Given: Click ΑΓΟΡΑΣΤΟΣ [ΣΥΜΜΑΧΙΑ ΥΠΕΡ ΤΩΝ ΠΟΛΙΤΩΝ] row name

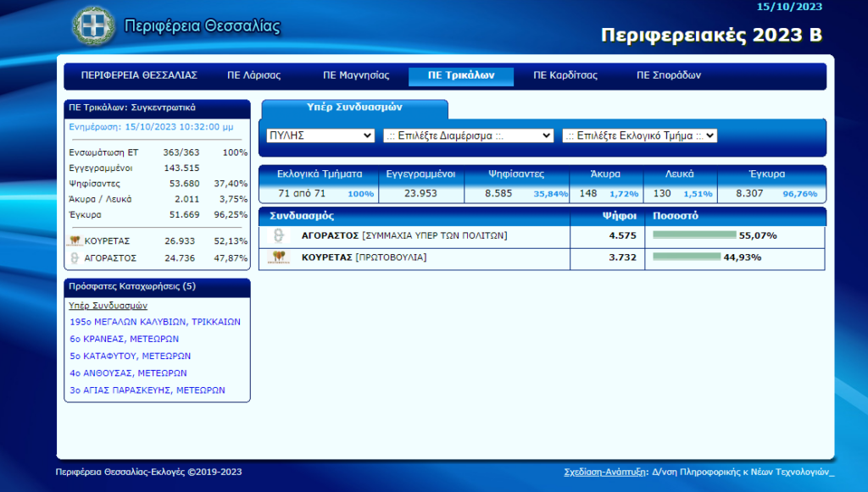Looking at the screenshot, I should (404, 235).
